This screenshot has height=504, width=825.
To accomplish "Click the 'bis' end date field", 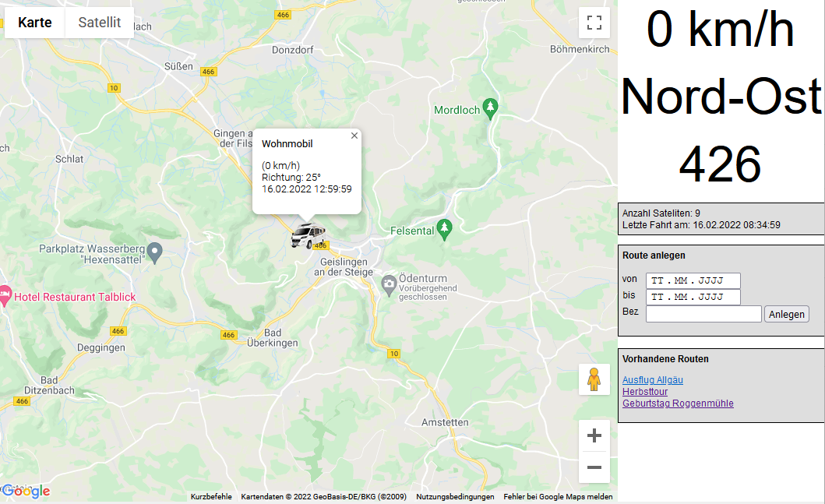I will click(693, 297).
